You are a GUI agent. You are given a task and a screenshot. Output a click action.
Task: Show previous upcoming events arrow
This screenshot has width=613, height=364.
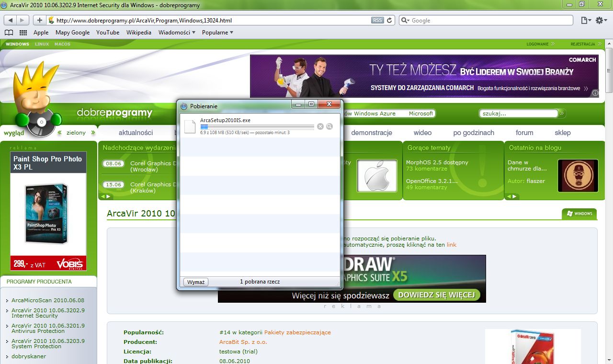[102, 196]
